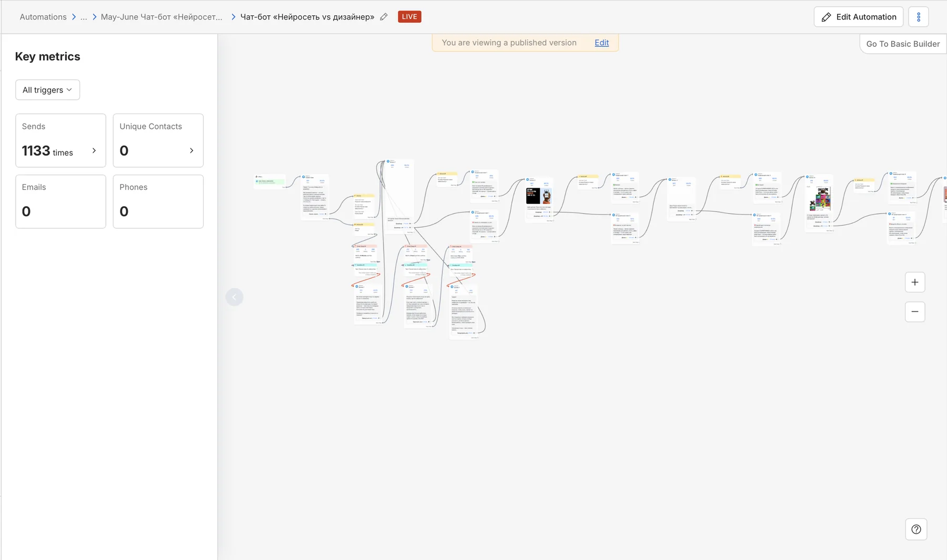Open the All triggers dropdown
Screen dimensions: 947x560
tap(47, 90)
